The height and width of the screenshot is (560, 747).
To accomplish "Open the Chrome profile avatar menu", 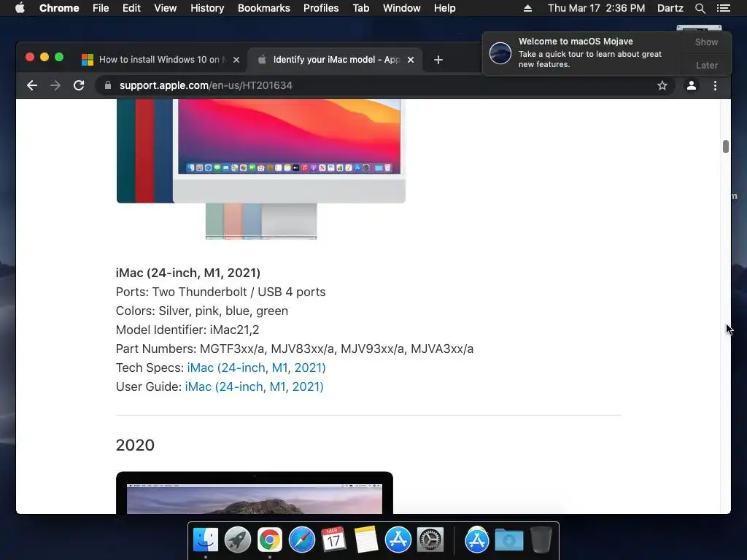I will click(x=692, y=86).
